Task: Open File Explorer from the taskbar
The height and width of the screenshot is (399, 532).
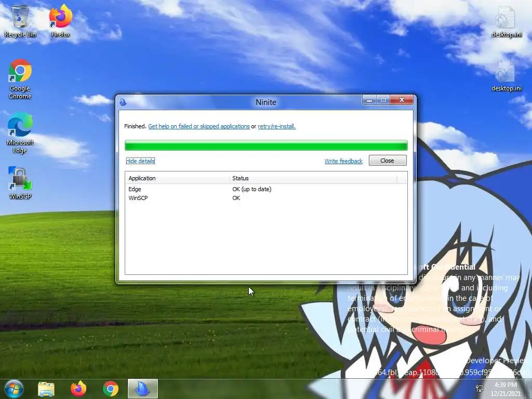Action: tap(46, 389)
